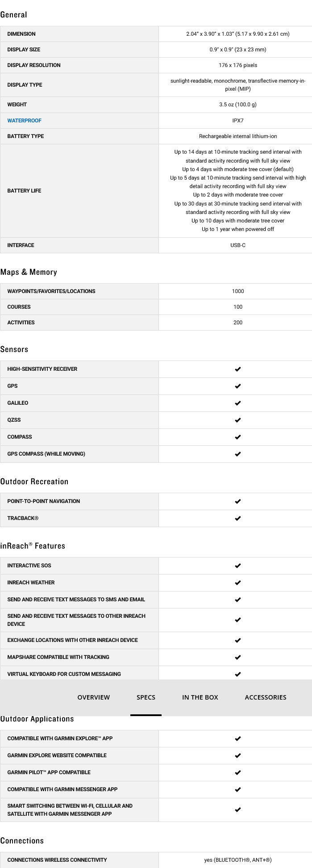Select the SPECS tab
Viewport: 312px width, 868px height.
[146, 697]
